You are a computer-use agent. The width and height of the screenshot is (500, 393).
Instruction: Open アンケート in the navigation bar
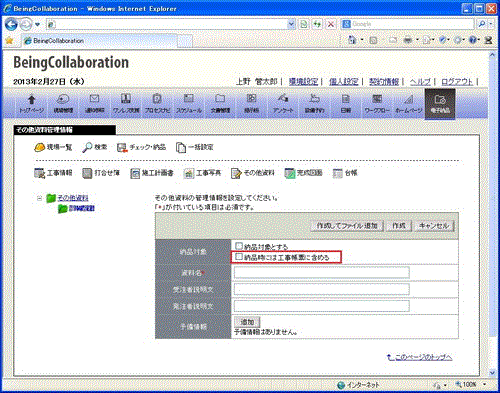[283, 103]
